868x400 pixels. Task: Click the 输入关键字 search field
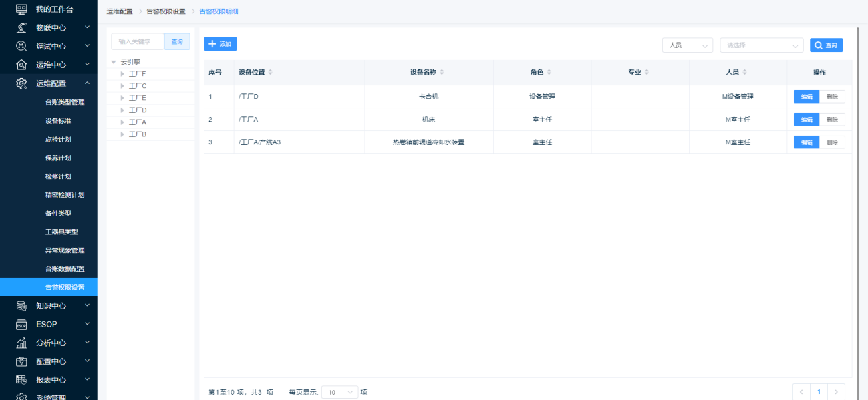(138, 42)
